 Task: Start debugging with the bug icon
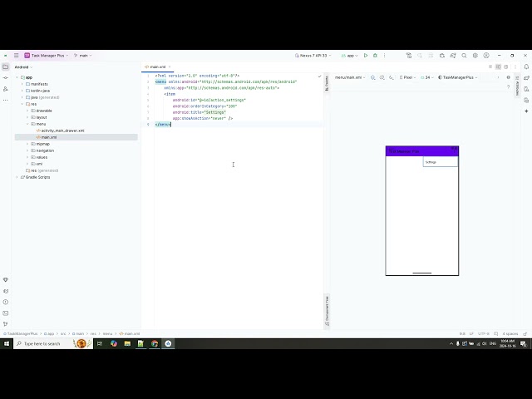click(x=375, y=56)
